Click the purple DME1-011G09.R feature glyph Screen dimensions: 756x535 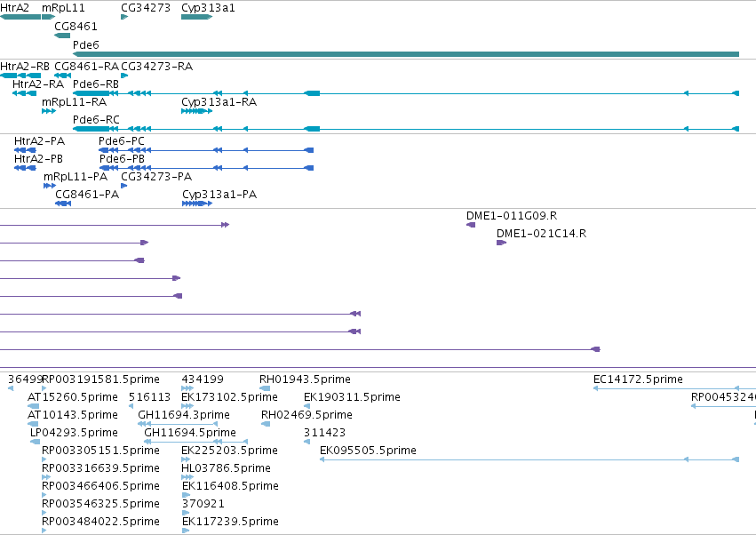coord(471,225)
